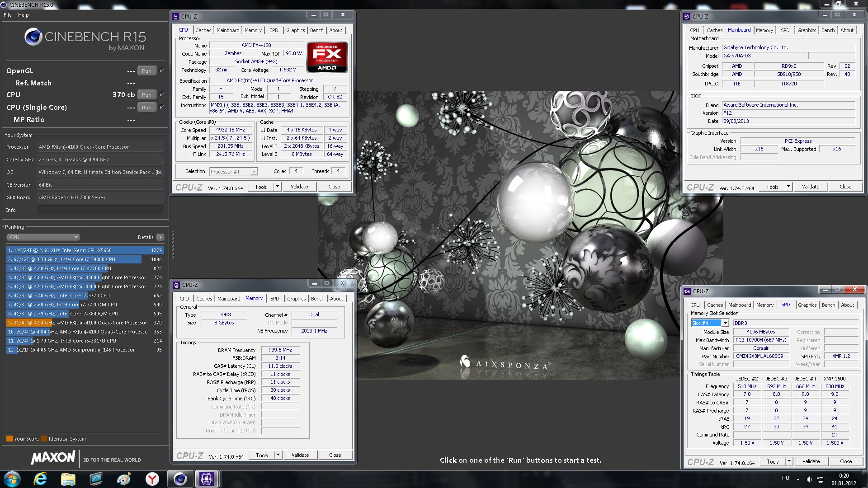
Task: Click the Info text field in Your System
Action: (100, 210)
